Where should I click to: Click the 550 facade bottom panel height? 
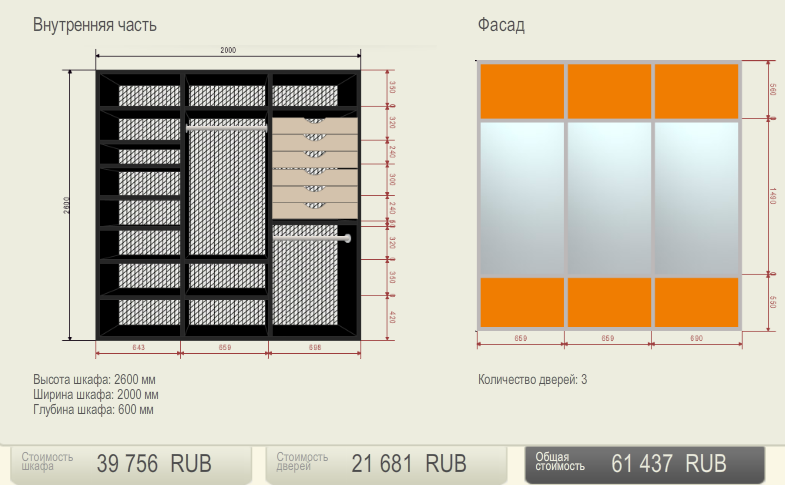click(773, 302)
